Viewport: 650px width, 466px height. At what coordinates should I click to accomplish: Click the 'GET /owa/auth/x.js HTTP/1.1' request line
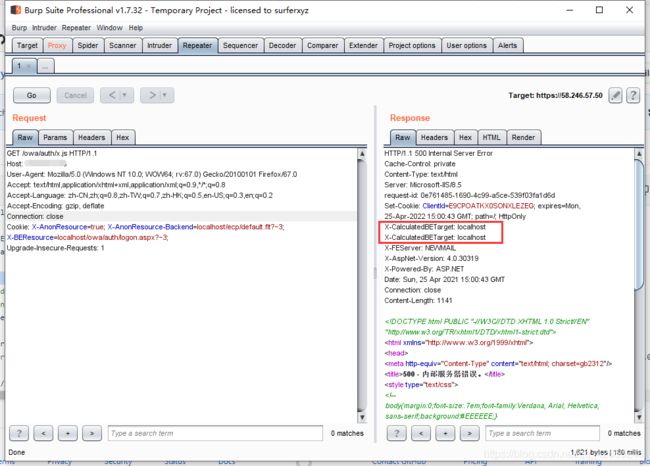(52, 153)
